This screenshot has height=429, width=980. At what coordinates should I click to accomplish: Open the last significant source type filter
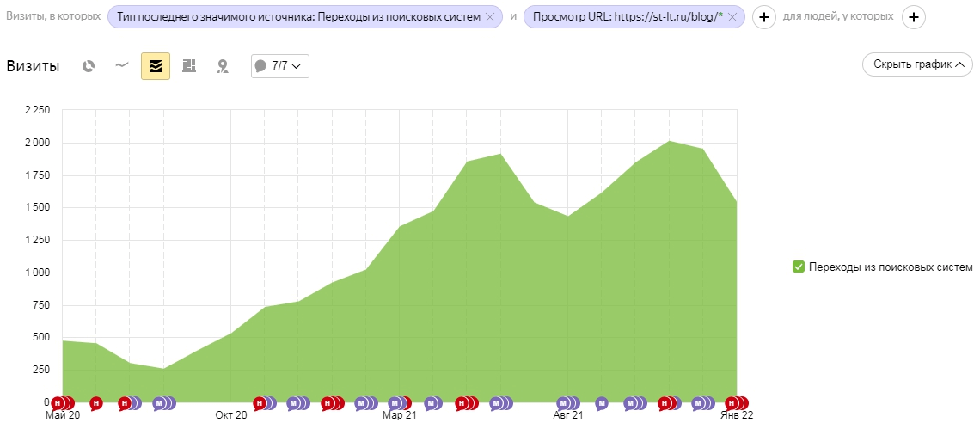tap(299, 17)
